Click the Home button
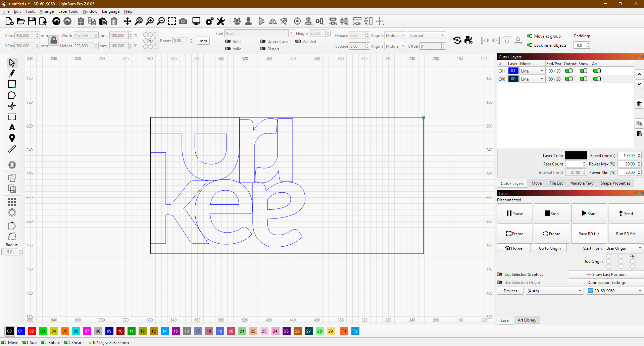This screenshot has width=644, height=346. [x=514, y=248]
